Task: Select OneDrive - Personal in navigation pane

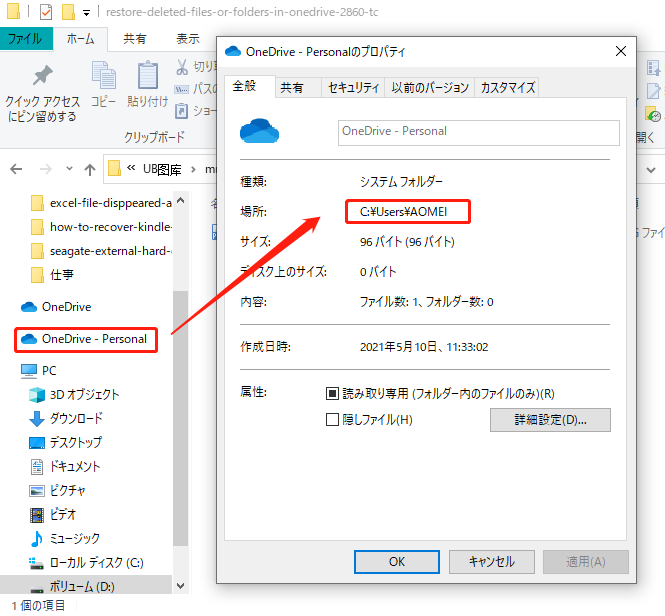Action: click(x=86, y=339)
